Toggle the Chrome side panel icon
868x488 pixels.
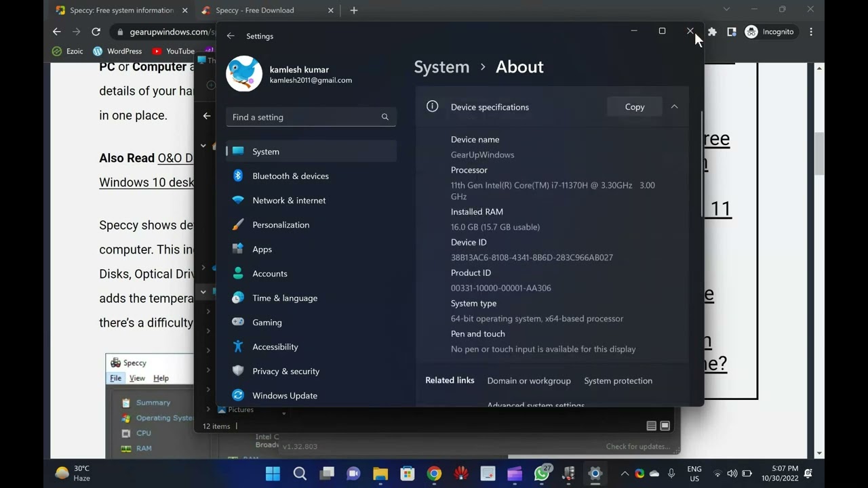point(732,32)
